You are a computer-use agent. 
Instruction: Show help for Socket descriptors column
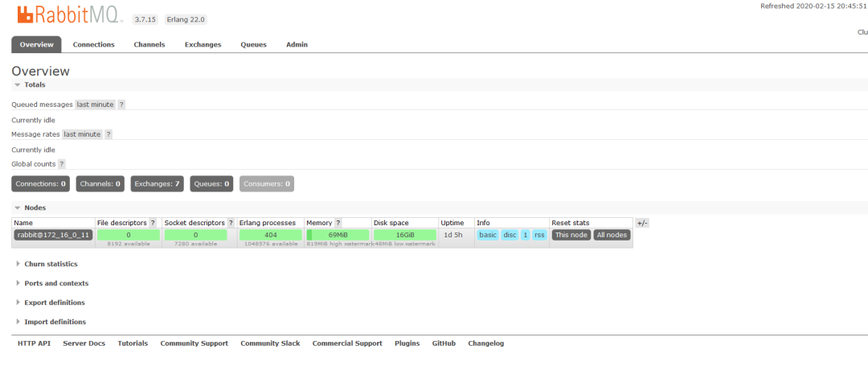(231, 223)
